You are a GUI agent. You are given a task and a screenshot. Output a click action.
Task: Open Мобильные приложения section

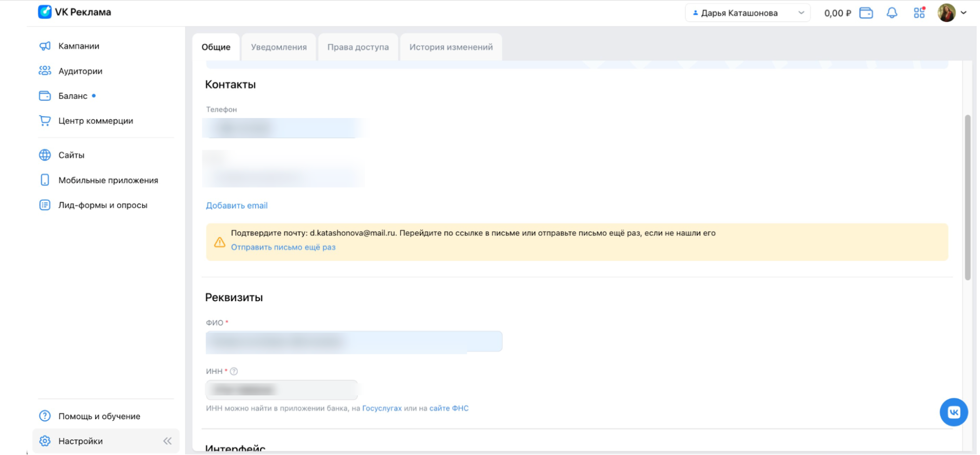tap(108, 180)
